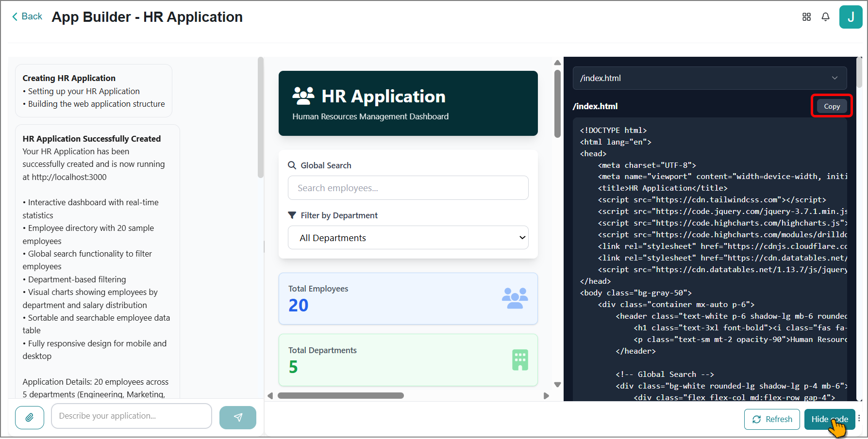Click the Total Employees people icon
The width and height of the screenshot is (868, 439).
click(x=515, y=298)
